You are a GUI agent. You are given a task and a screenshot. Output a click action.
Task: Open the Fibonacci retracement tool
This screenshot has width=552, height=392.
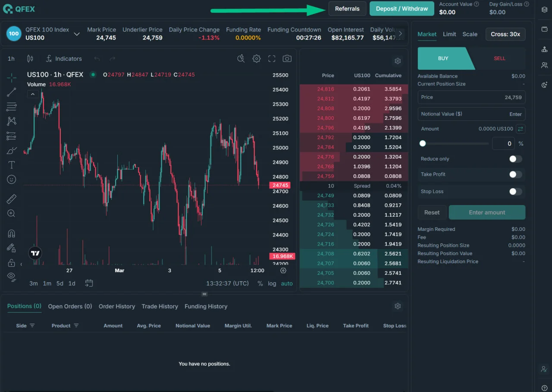12,107
